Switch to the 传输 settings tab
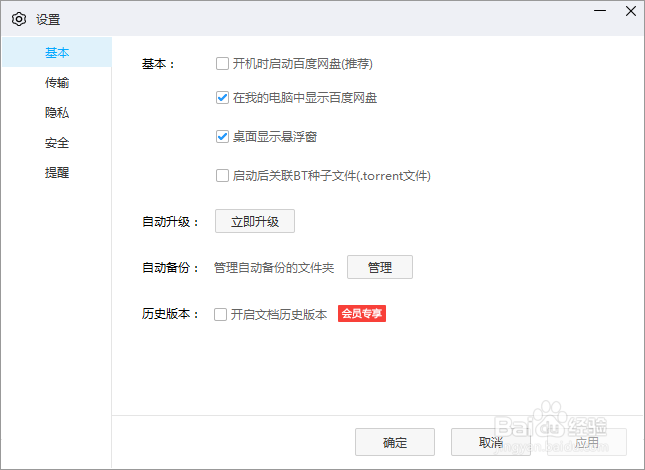This screenshot has width=645, height=470. 57,83
